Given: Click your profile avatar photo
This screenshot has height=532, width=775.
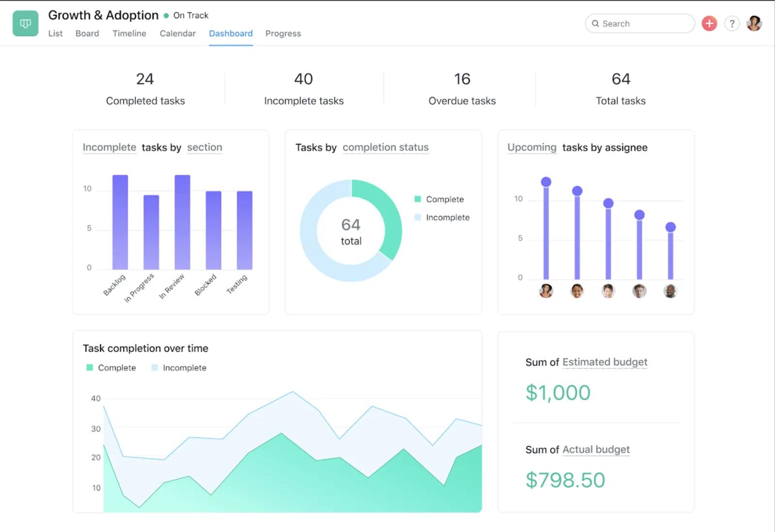Looking at the screenshot, I should [x=755, y=23].
